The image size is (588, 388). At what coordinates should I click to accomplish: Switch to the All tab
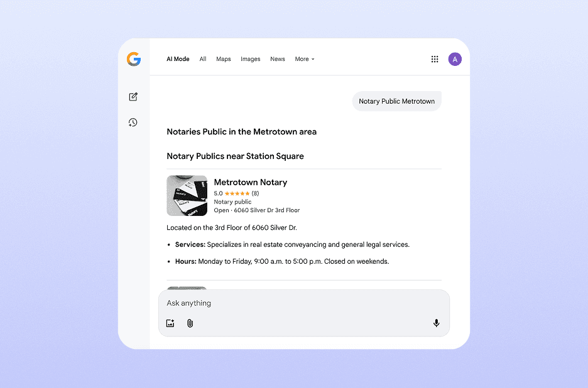[x=203, y=59]
